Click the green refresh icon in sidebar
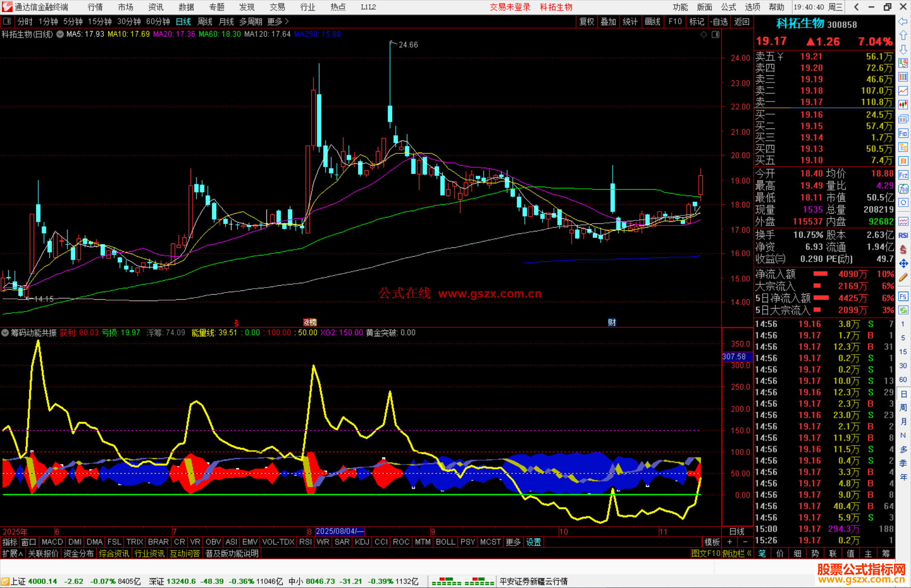Viewport: 911px width, 588px height. [903, 310]
